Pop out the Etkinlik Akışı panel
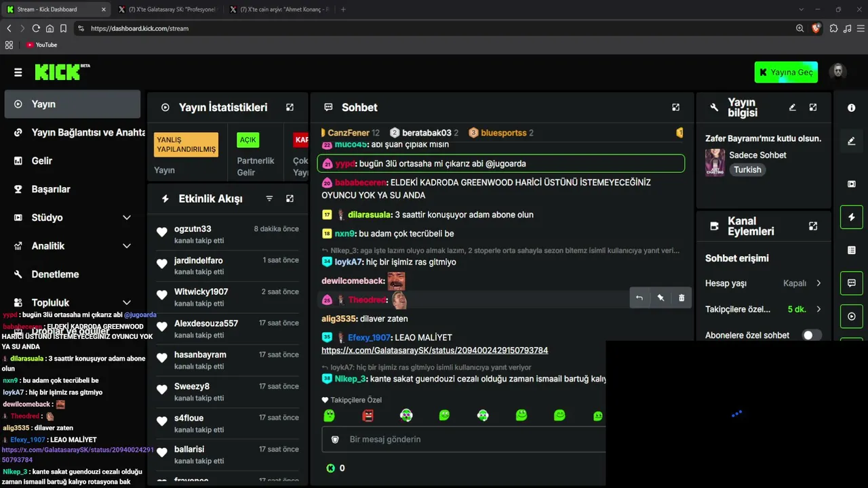Viewport: 868px width, 488px height. coord(290,199)
